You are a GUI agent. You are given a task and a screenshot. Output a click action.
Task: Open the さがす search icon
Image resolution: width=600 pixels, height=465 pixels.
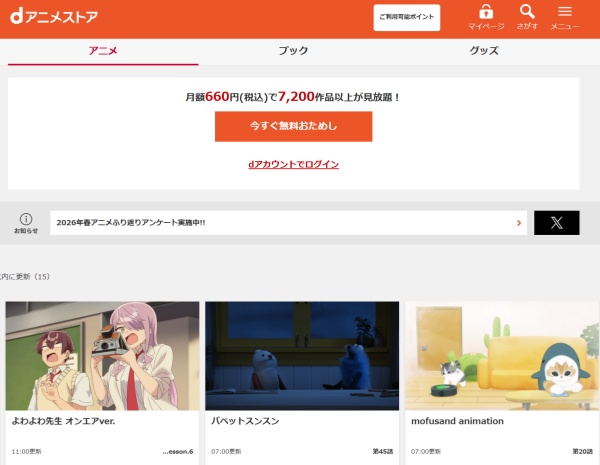point(527,17)
